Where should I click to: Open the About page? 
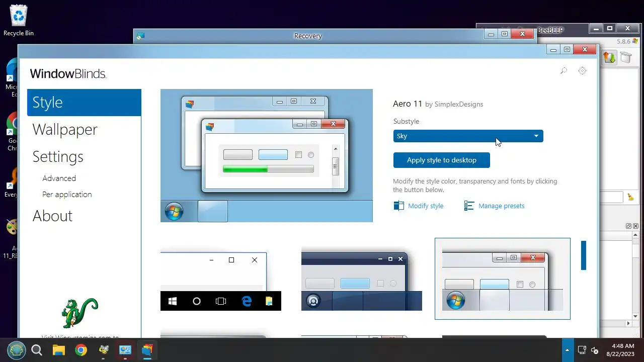[52, 216]
